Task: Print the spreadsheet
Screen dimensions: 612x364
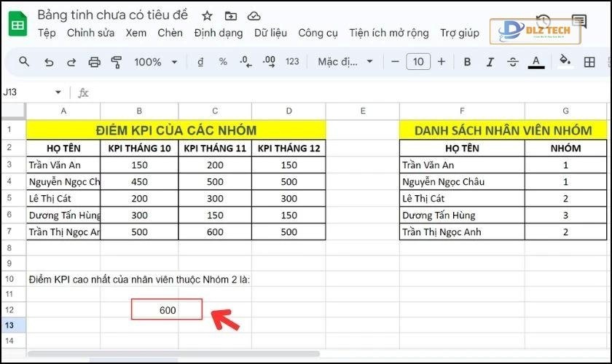Action: tap(94, 62)
